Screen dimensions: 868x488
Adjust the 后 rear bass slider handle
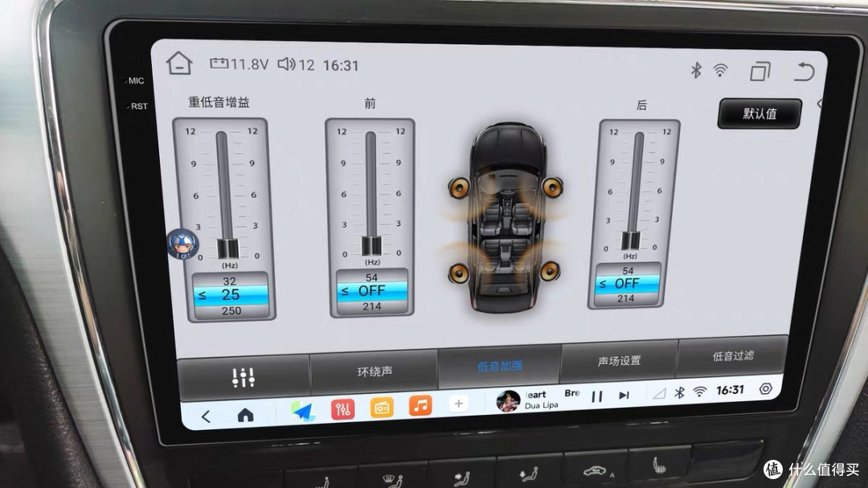[x=631, y=240]
